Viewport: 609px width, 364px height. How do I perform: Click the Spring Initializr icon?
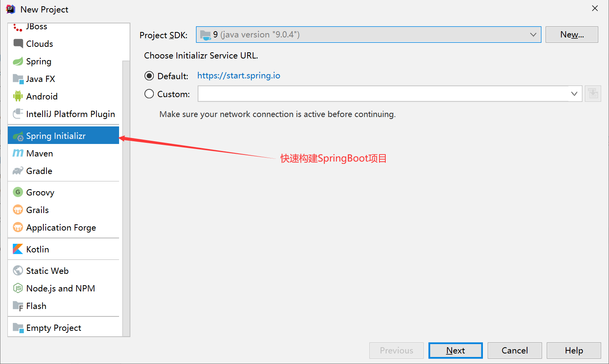(x=18, y=136)
